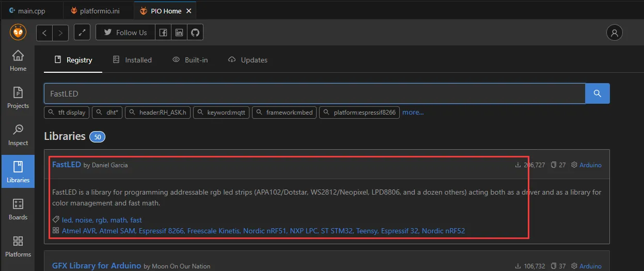Select the 'tft display' search suggestion
Image resolution: width=644 pixels, height=271 pixels.
(x=67, y=112)
